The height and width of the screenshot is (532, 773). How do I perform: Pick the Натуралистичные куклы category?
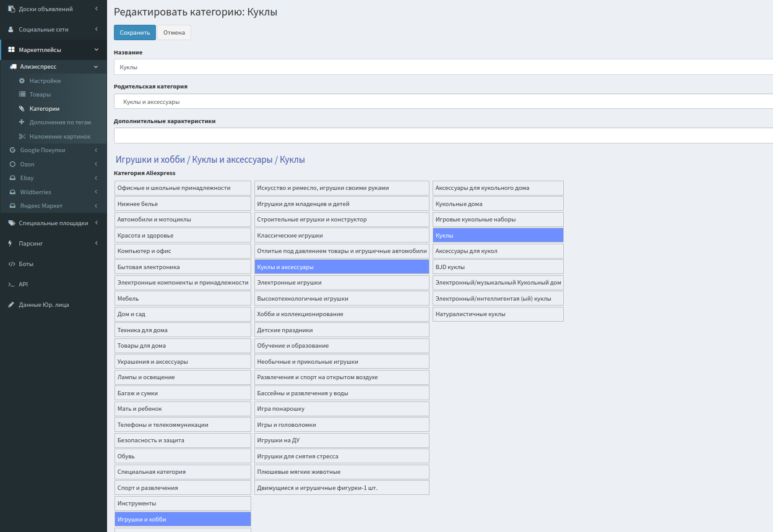[x=498, y=314]
